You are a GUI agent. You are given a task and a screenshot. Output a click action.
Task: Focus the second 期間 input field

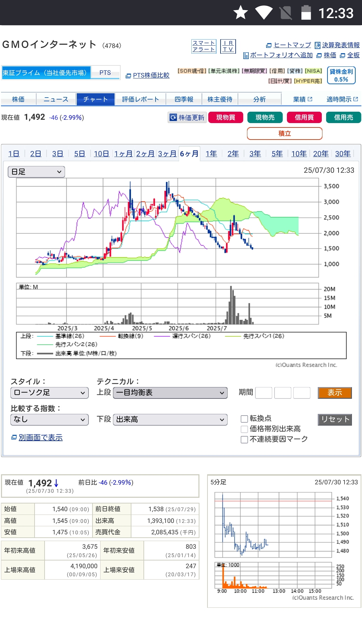pos(283,393)
